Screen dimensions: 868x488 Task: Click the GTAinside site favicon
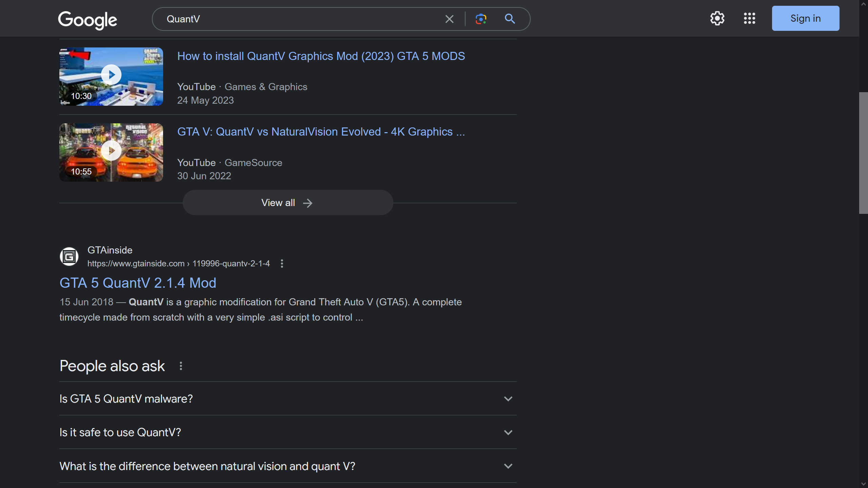pyautogui.click(x=69, y=257)
